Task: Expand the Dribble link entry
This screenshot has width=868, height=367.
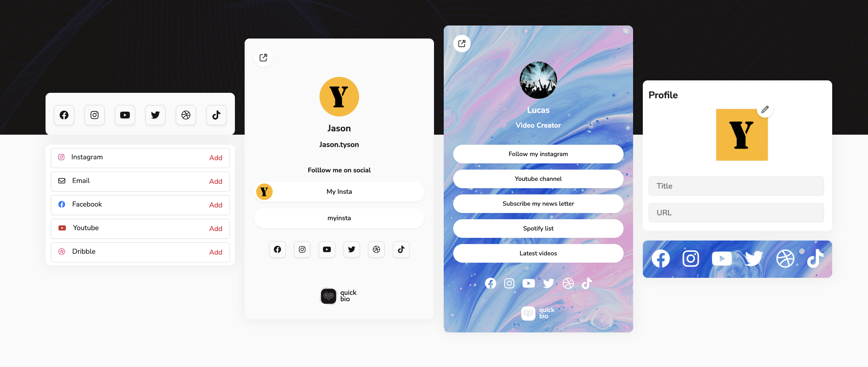Action: point(215,252)
